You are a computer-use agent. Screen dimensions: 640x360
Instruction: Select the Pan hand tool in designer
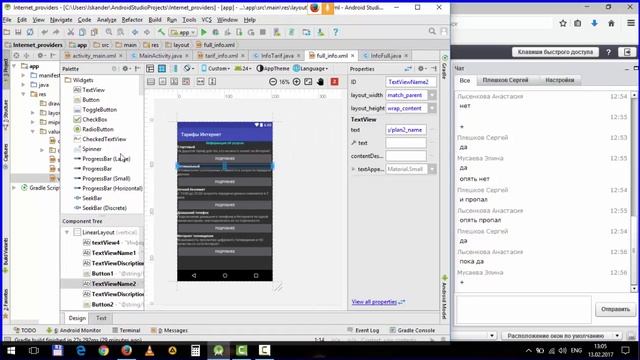click(x=320, y=82)
